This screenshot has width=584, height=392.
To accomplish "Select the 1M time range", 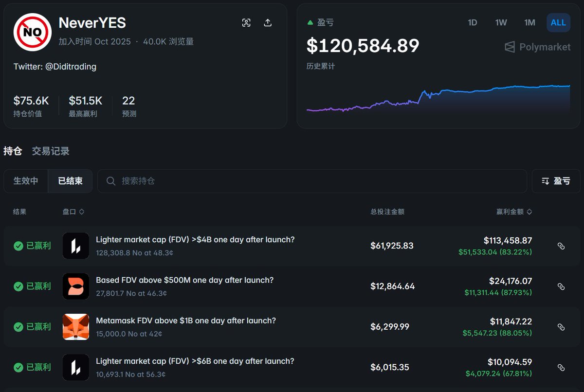I will (x=529, y=23).
